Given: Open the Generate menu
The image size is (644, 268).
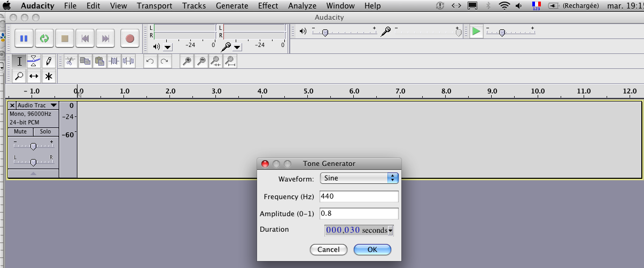Looking at the screenshot, I should tap(232, 6).
